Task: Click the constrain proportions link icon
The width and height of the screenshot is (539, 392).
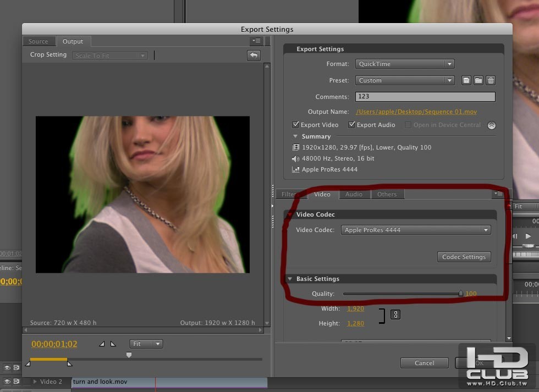Action: coord(395,315)
